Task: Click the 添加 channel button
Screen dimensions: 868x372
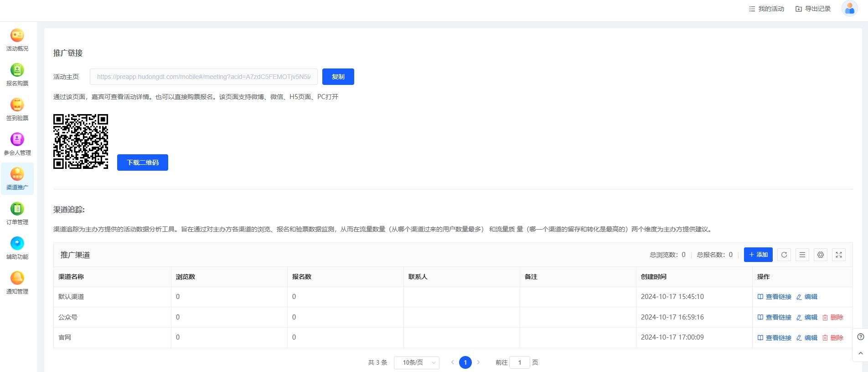Action: coord(758,255)
